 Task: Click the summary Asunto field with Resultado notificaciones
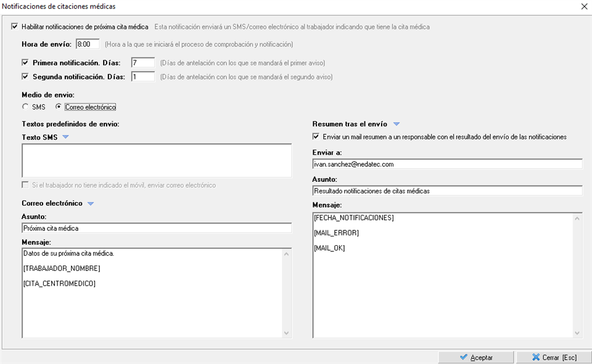pyautogui.click(x=447, y=191)
